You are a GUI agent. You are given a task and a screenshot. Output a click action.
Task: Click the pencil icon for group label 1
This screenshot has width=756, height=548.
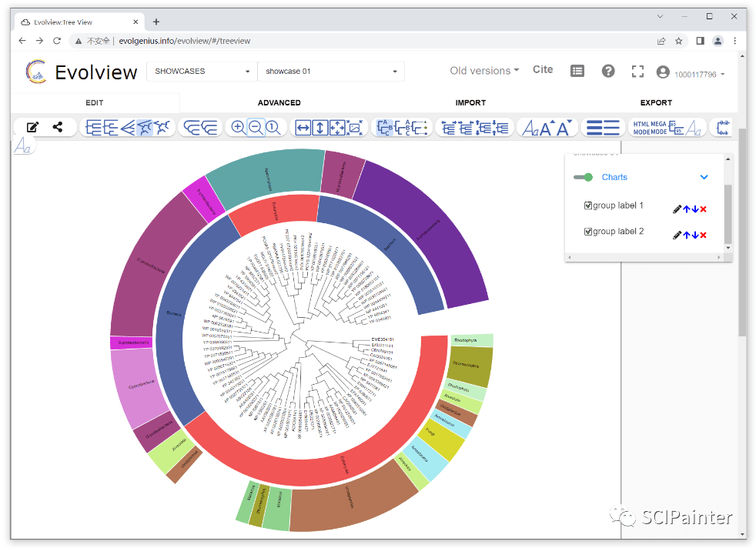pyautogui.click(x=677, y=209)
